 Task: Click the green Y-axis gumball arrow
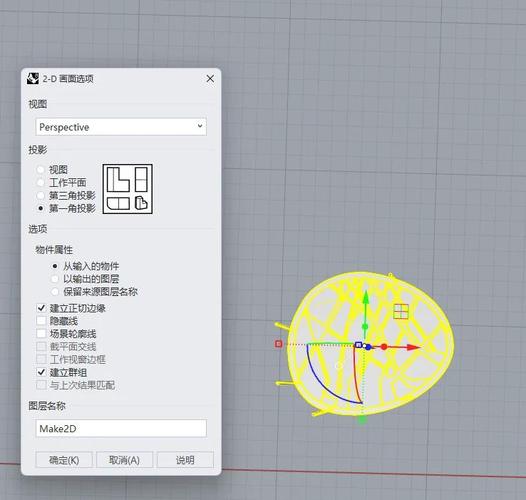(366, 298)
